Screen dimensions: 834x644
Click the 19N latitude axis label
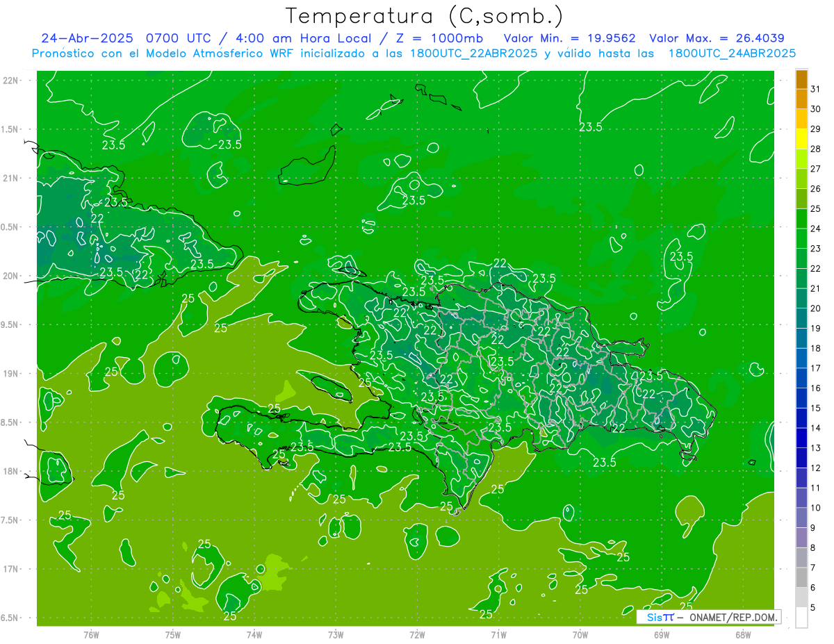(x=10, y=373)
